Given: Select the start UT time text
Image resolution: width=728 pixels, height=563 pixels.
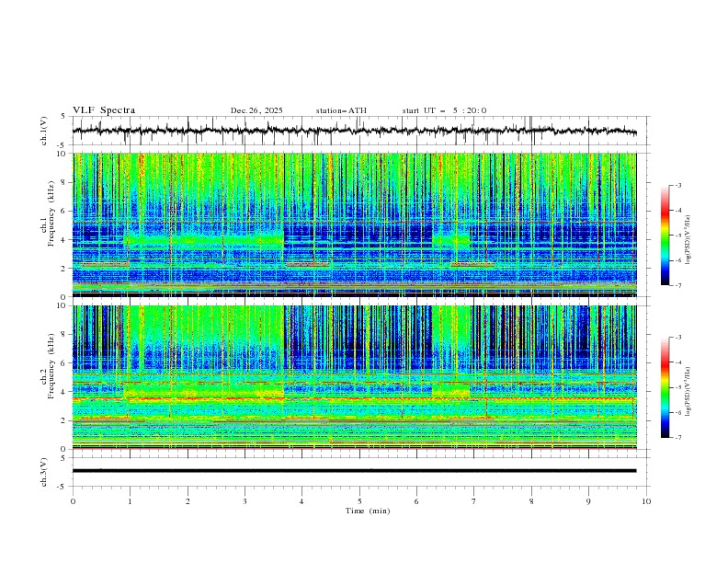Looking at the screenshot, I should (444, 110).
